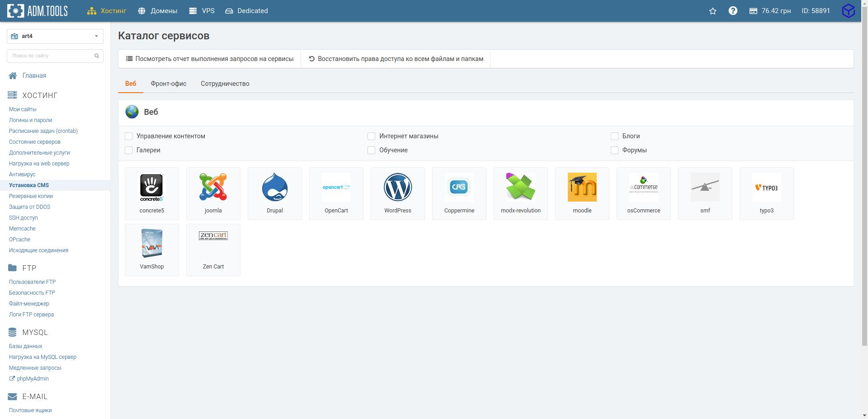Check the Интернет магазины filter
868x419 pixels.
[372, 136]
